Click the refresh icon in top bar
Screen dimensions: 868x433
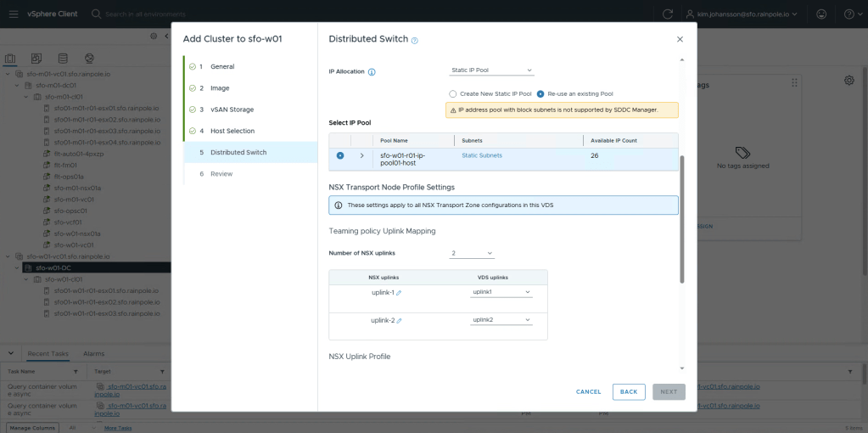668,14
